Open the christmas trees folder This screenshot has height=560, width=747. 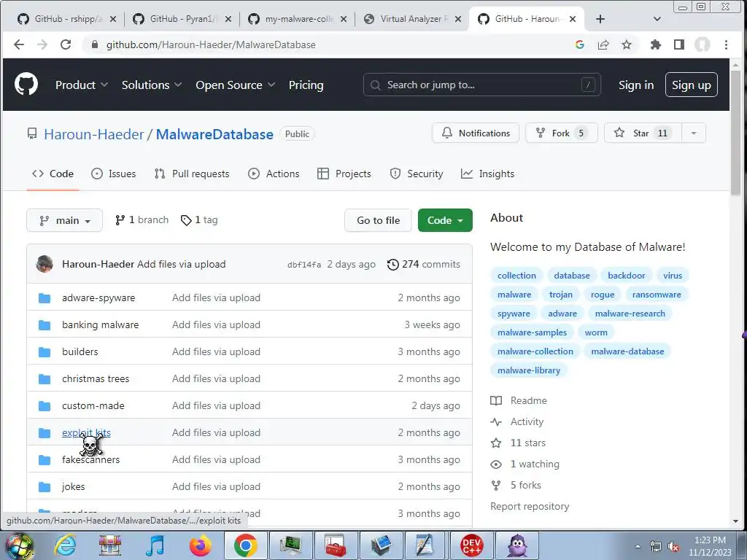[x=96, y=378]
